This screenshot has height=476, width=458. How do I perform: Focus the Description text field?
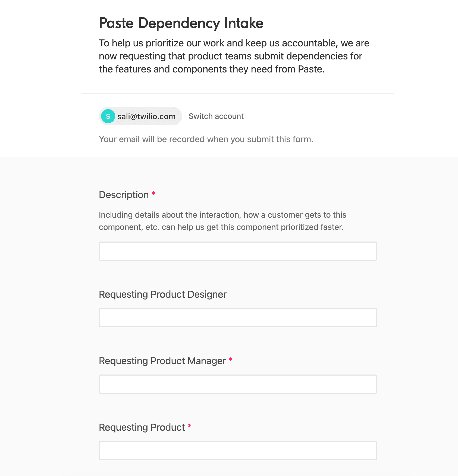tap(238, 251)
